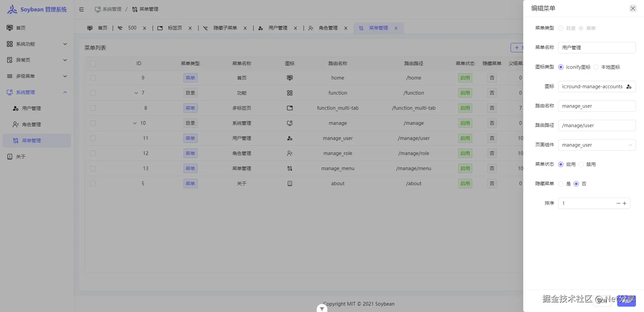Viewport: 644px width, 312px height.
Task: Click the Soybean logo icon
Action: click(x=12, y=9)
